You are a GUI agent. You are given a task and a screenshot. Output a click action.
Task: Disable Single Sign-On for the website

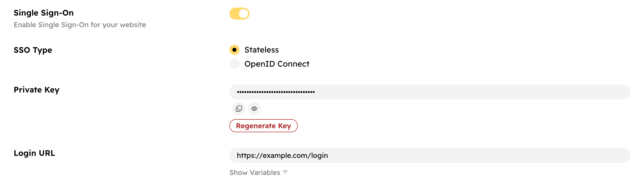click(x=239, y=14)
